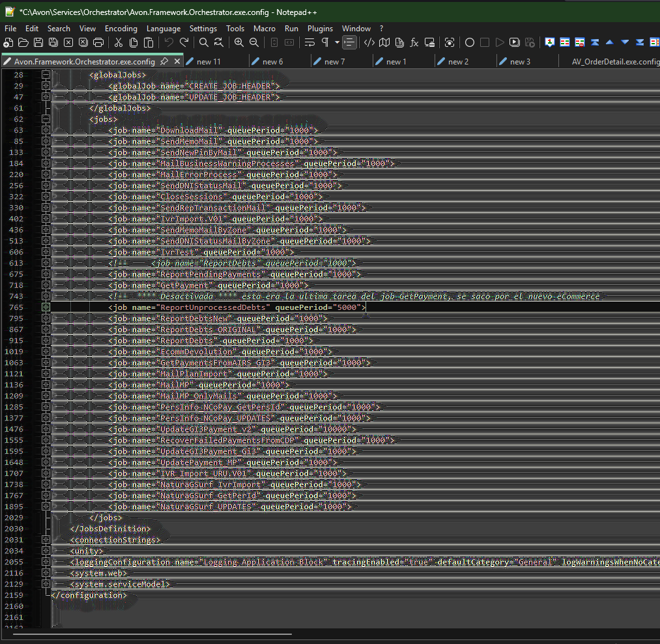Click the play macro multiple times icon
Viewport: 660px width, 644px height.
[x=514, y=42]
